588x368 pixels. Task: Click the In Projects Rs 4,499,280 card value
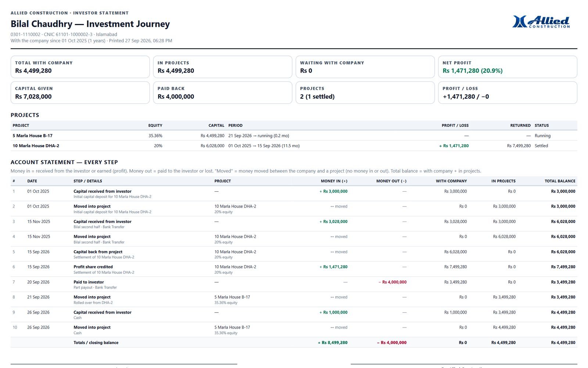click(x=176, y=71)
